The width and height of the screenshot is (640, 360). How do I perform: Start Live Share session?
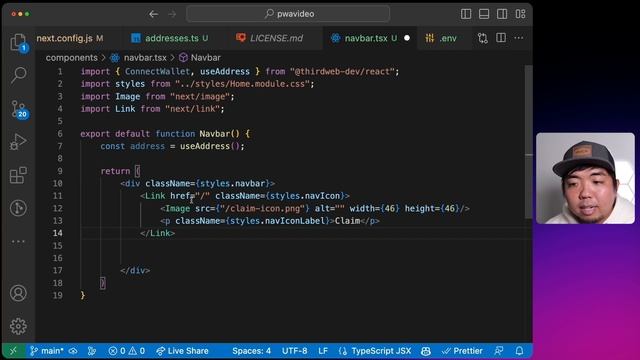pyautogui.click(x=182, y=351)
